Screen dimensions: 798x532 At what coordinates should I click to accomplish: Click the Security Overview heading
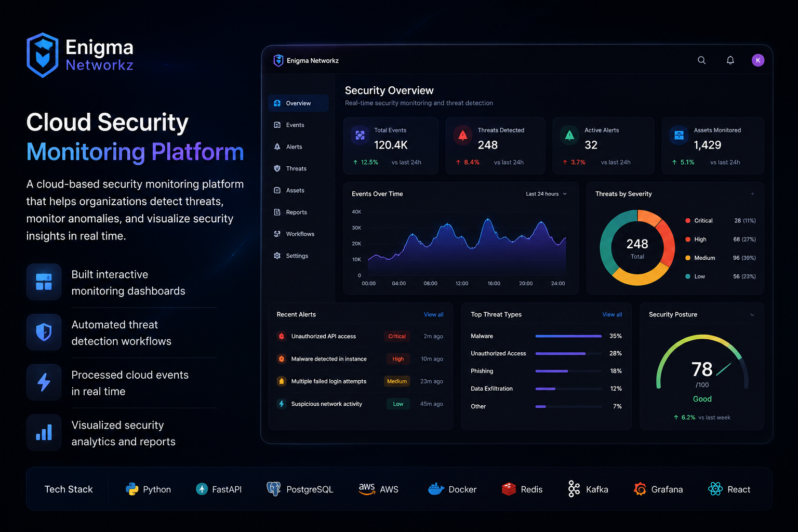(389, 90)
